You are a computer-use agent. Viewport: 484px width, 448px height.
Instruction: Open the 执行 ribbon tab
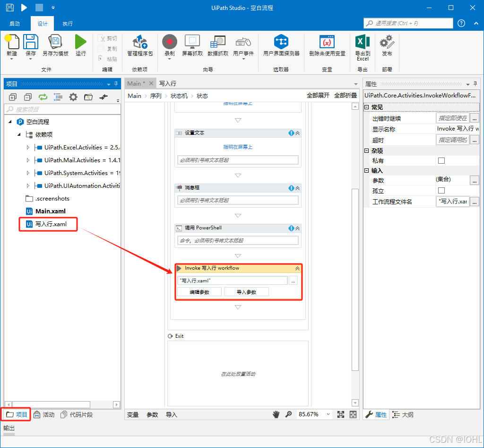(68, 24)
